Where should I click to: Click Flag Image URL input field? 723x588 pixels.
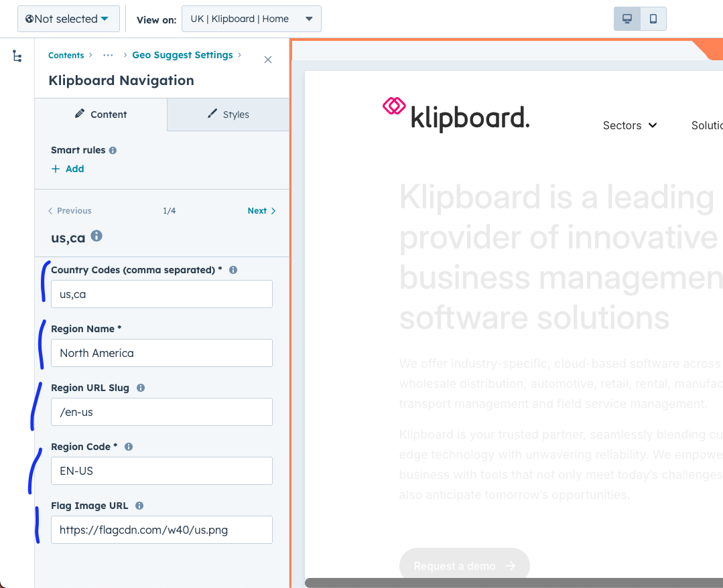point(162,530)
